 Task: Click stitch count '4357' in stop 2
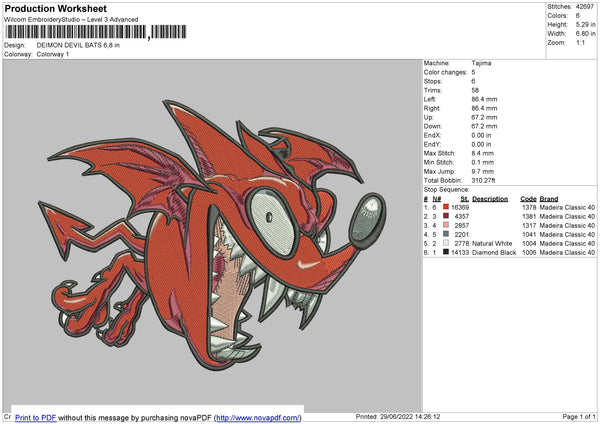point(461,217)
